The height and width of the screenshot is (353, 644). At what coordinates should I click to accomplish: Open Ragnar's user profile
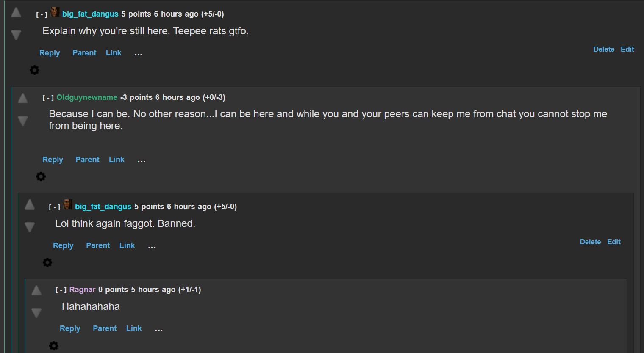pos(82,290)
